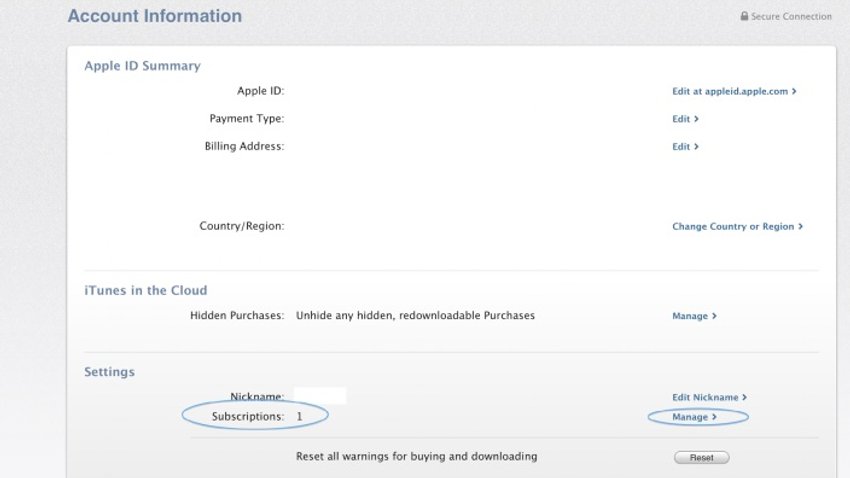Click the iTunes in the Cloud heading
This screenshot has width=850, height=478.
tap(146, 290)
